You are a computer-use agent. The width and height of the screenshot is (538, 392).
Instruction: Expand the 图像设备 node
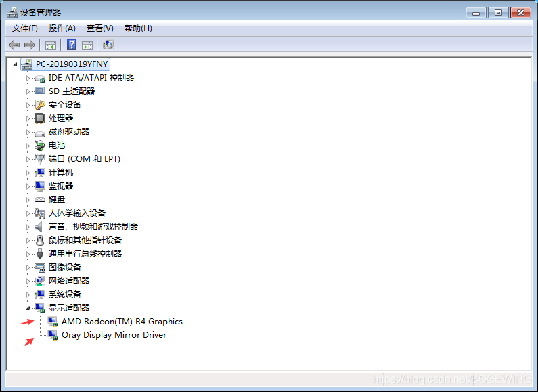tap(28, 267)
